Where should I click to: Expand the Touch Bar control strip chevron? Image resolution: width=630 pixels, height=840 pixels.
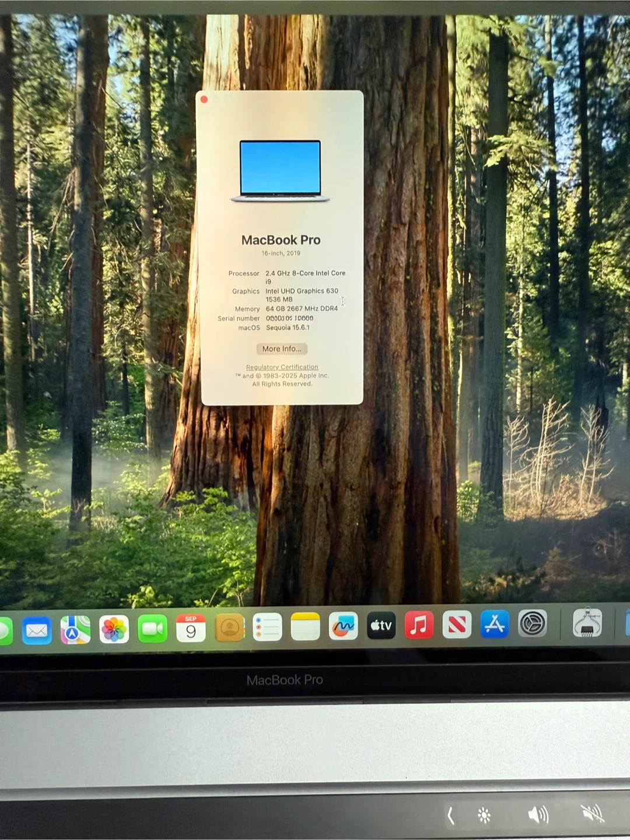click(450, 815)
